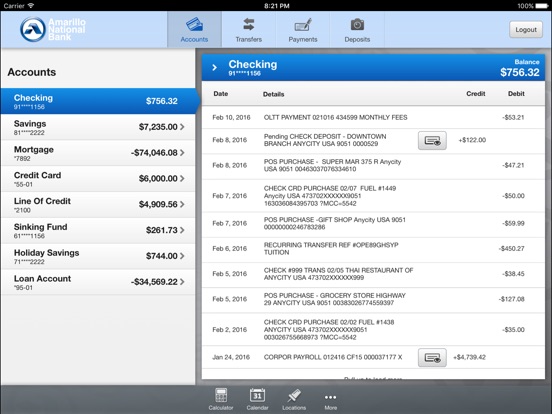The height and width of the screenshot is (414, 552).
Task: Open the Loan Account row
Action: point(98,282)
